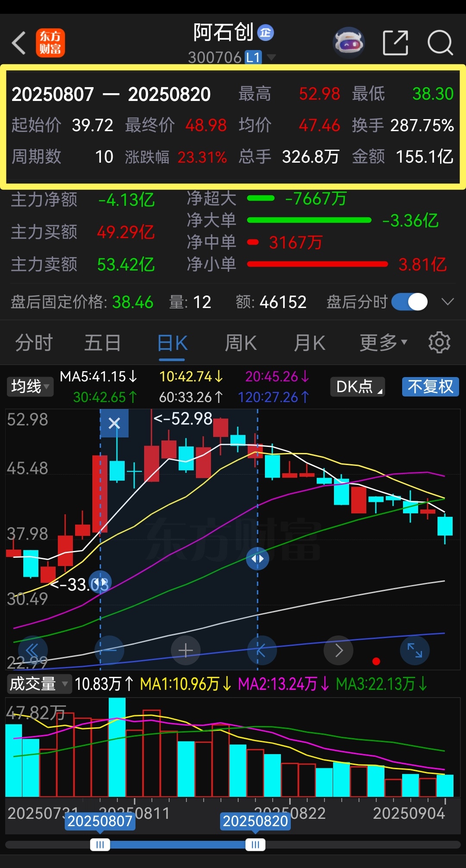466x868 pixels.
Task: Open the DK点 selector
Action: [358, 387]
